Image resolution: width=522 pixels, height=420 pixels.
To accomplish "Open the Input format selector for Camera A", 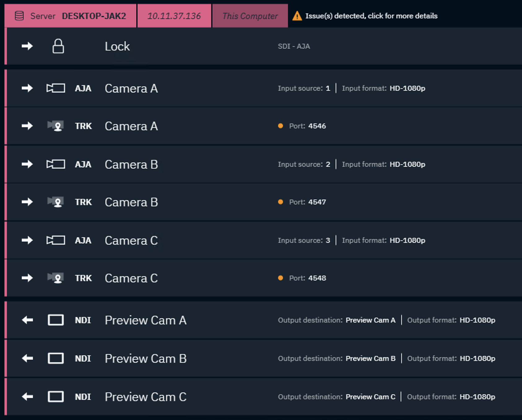I will [x=407, y=88].
